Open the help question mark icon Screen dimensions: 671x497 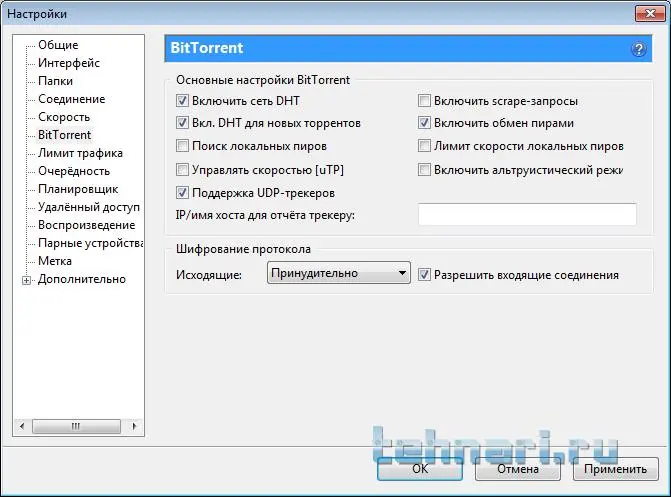[638, 49]
